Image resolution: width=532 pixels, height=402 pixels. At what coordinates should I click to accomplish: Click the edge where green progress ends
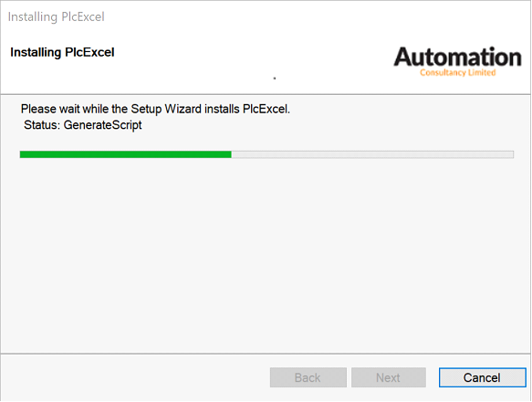232,154
